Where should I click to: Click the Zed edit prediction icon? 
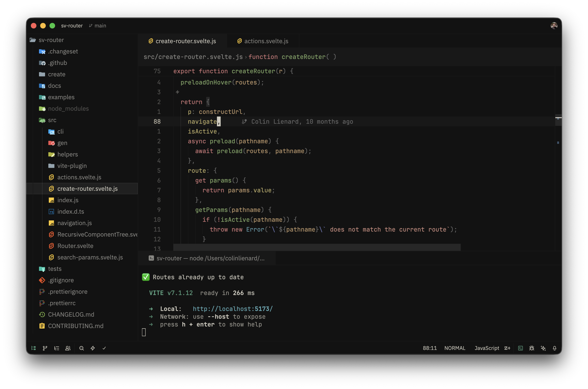(507, 348)
